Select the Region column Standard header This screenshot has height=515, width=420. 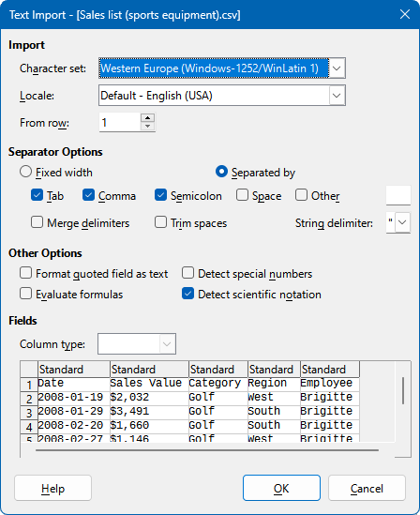(x=275, y=370)
